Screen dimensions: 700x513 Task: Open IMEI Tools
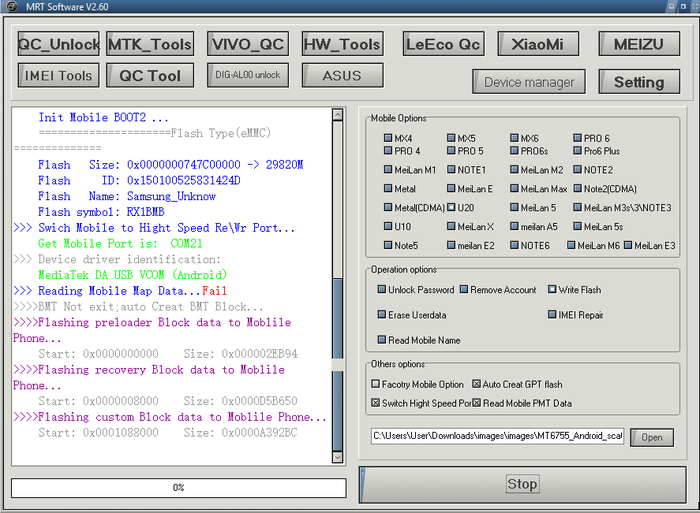point(59,75)
